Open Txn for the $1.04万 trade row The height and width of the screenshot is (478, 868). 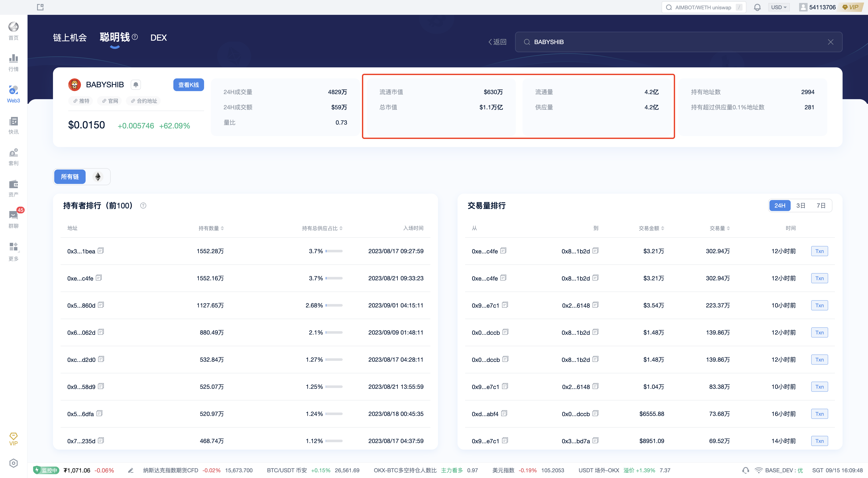(x=819, y=386)
